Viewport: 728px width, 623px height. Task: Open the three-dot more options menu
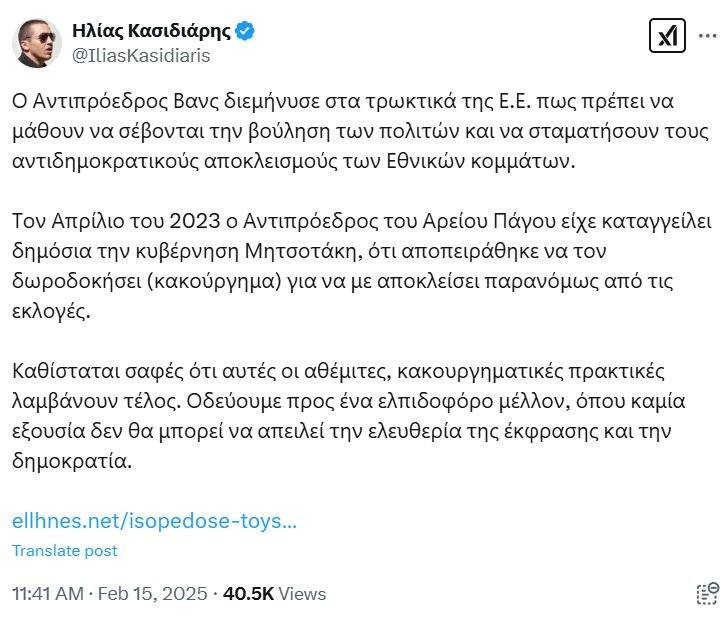pyautogui.click(x=708, y=37)
